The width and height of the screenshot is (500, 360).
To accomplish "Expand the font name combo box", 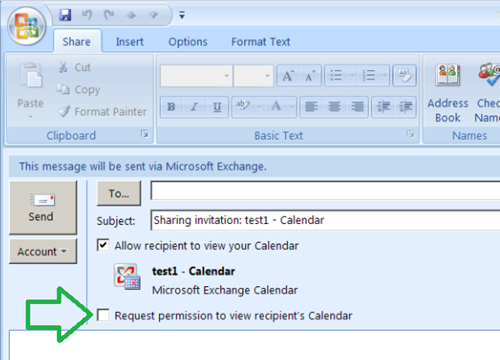I will pos(227,76).
